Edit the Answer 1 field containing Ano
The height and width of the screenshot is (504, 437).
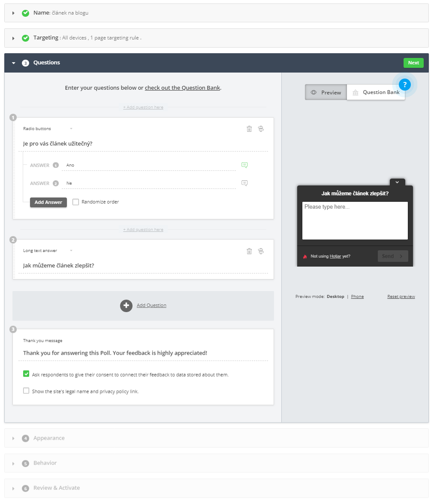[x=149, y=165]
